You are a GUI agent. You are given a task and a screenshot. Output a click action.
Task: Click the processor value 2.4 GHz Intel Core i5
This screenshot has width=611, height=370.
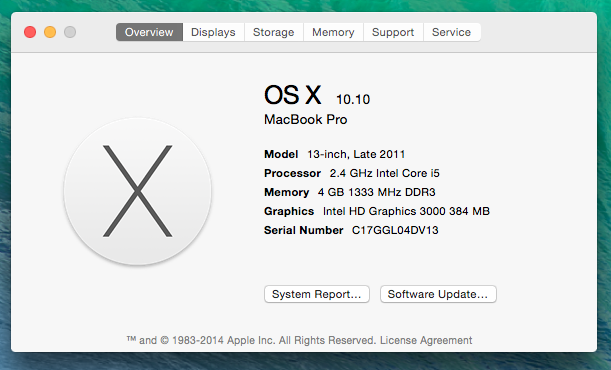click(385, 173)
